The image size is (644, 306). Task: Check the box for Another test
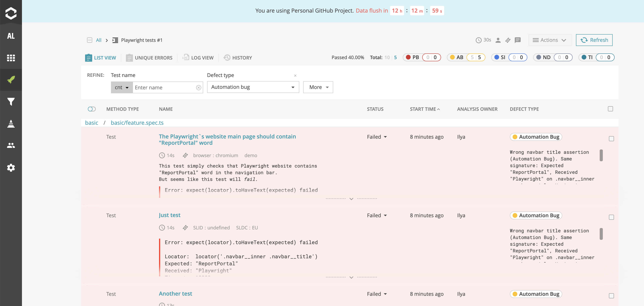coord(611,296)
